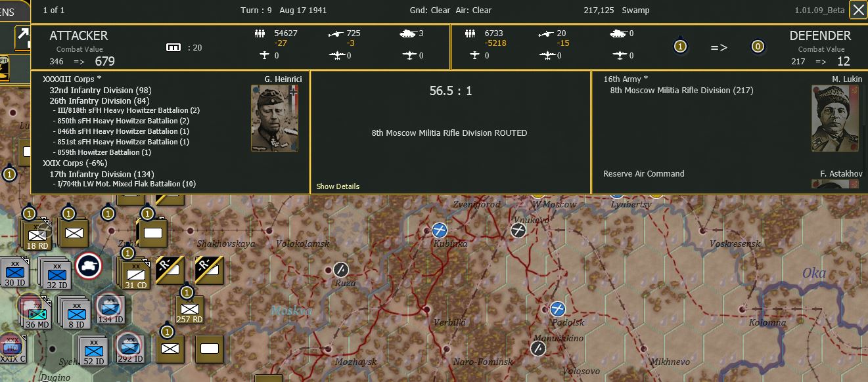The height and width of the screenshot is (382, 868).
Task: Select the XXIX Corps (-6%) entry
Action: coord(75,163)
